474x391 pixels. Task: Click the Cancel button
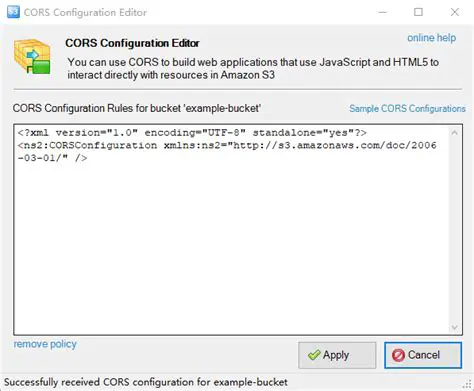click(x=423, y=355)
